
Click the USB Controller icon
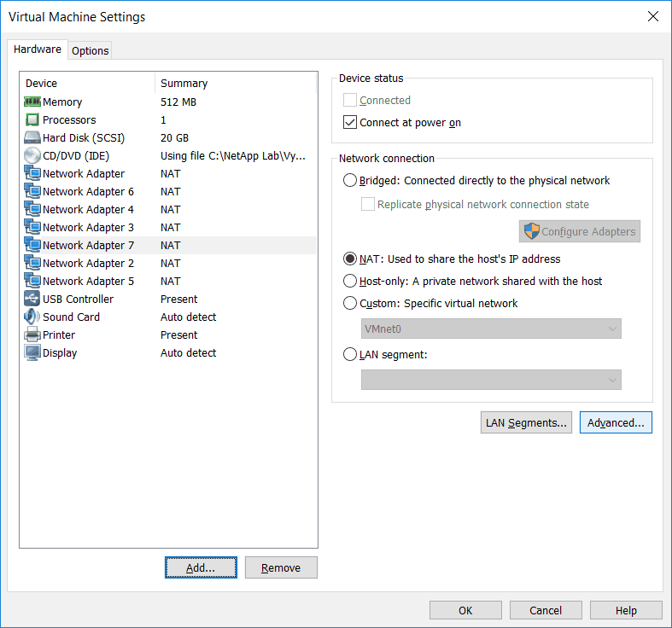pos(32,299)
